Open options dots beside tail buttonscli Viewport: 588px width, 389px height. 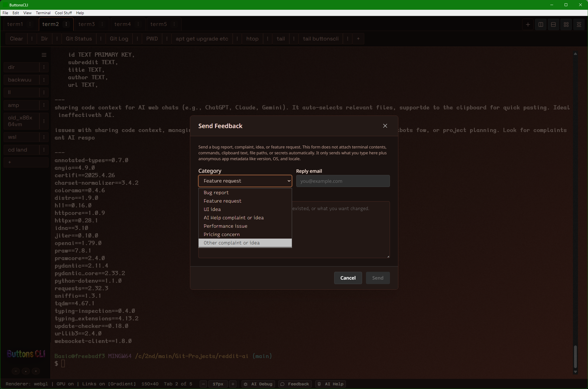coord(348,39)
